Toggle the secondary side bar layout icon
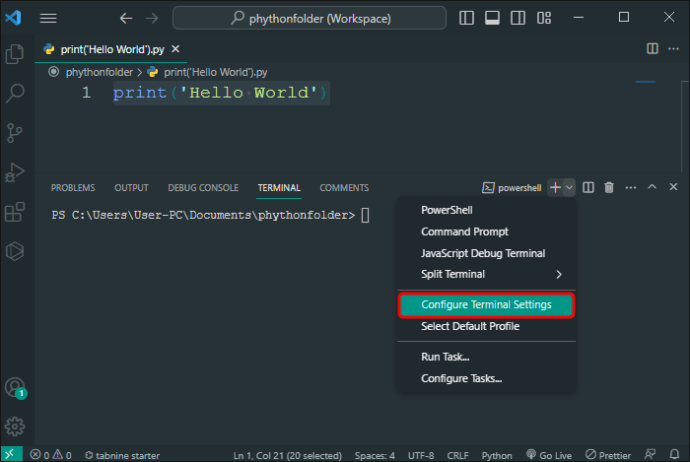This screenshot has height=462, width=690. click(518, 18)
